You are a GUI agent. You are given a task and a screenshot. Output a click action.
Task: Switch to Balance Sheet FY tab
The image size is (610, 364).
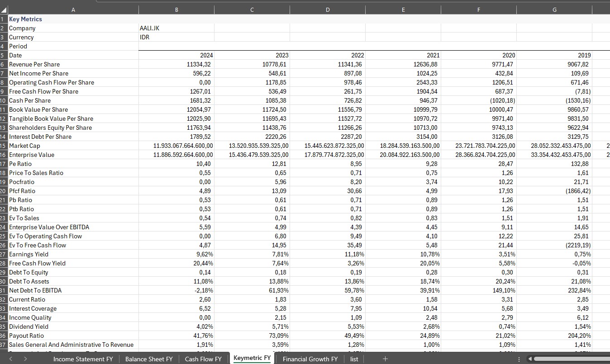pyautogui.click(x=149, y=359)
